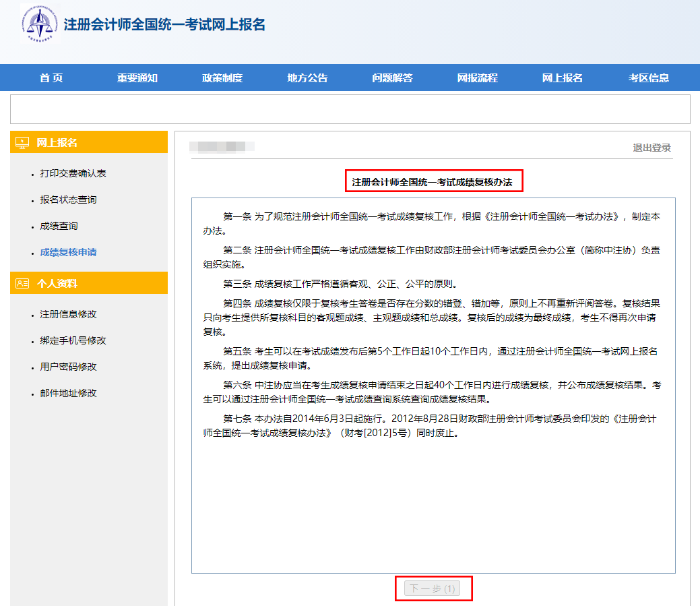Click 成绩复核申请 in the sidebar
Screen dimensions: 700x606
point(68,252)
